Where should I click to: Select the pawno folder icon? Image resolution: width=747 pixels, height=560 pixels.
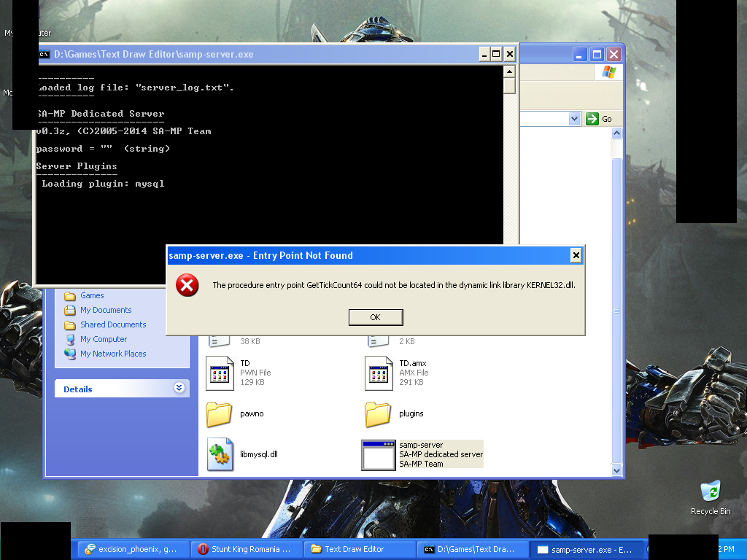219,414
